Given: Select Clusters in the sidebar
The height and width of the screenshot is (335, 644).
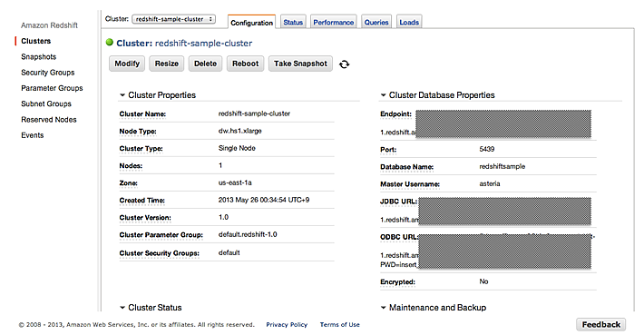Looking at the screenshot, I should click(x=36, y=41).
